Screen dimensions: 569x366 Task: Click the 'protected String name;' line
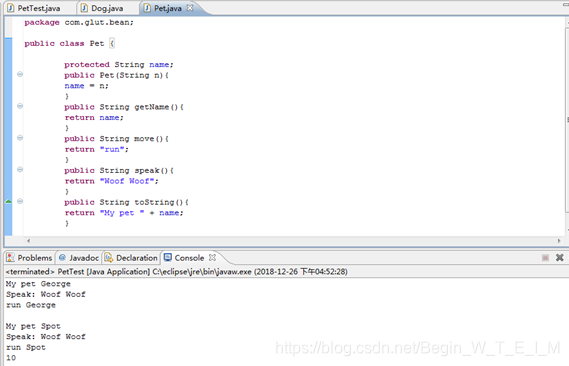(x=119, y=65)
